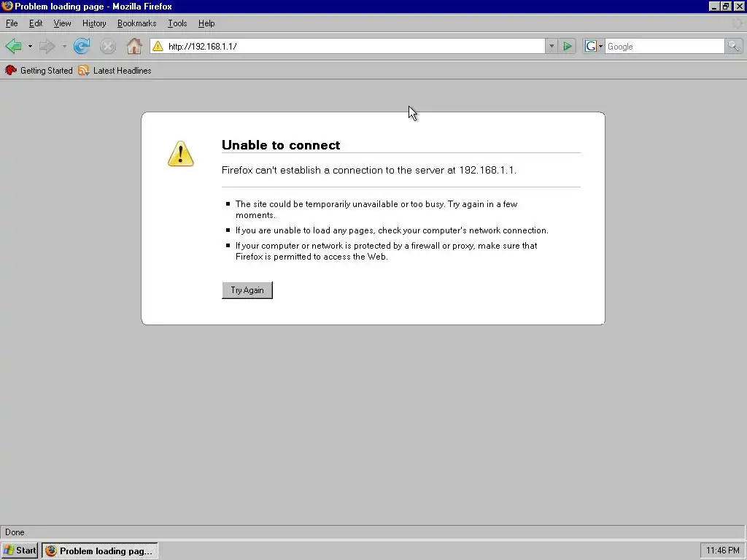Image resolution: width=747 pixels, height=560 pixels.
Task: Open the Google search engine selector
Action: pyautogui.click(x=594, y=46)
